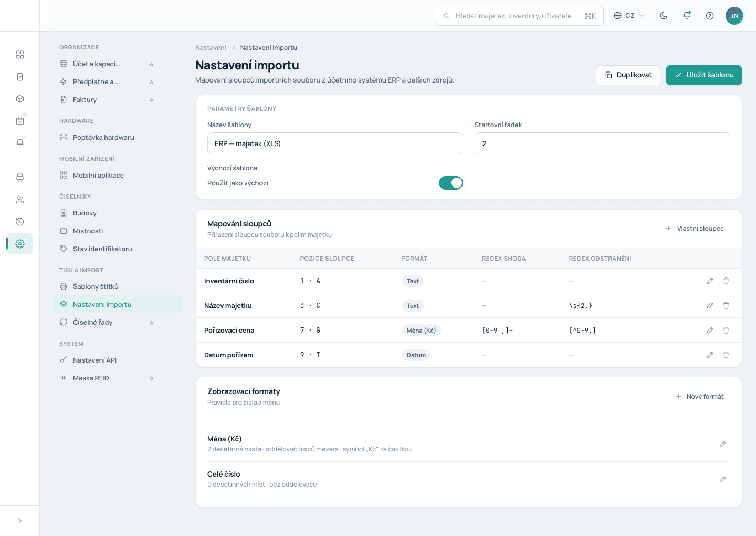
Task: Edit the Inventární číslo mapping row
Action: pos(710,281)
